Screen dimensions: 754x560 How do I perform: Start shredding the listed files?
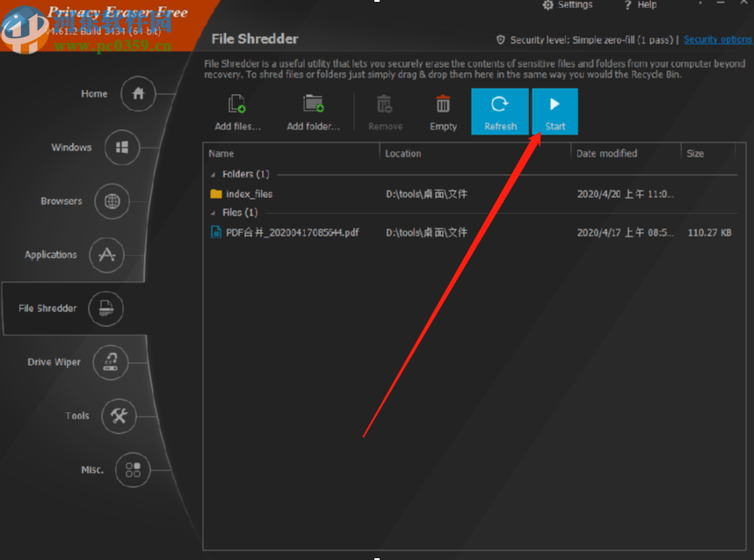coord(555,112)
